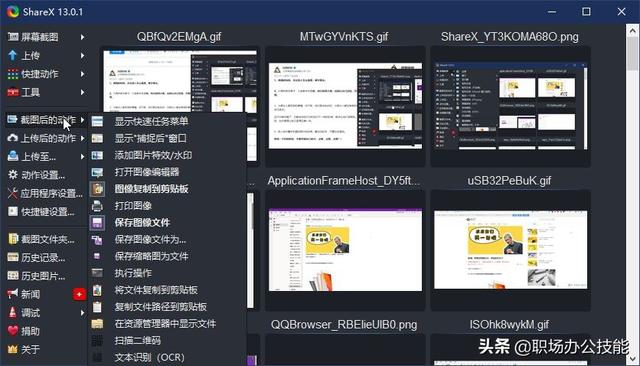Expand the 屏幕截图 submenu arrow

tap(82, 37)
